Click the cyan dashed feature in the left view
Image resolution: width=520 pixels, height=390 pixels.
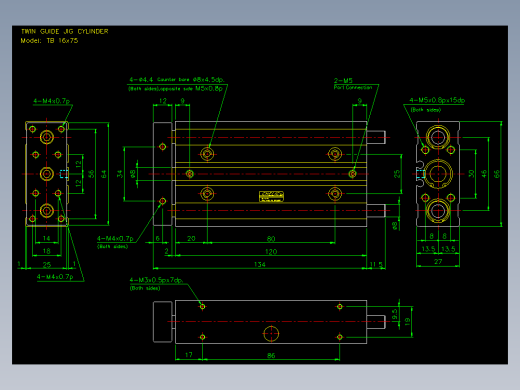64,173
